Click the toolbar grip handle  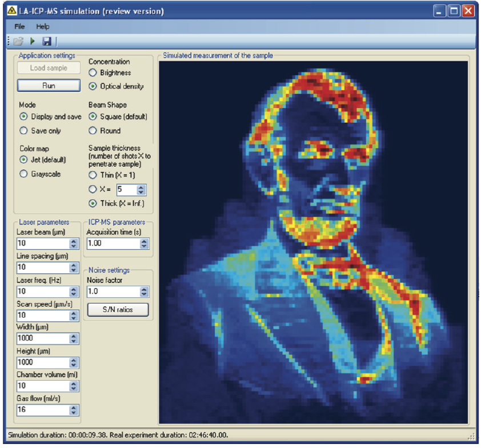coord(9,41)
